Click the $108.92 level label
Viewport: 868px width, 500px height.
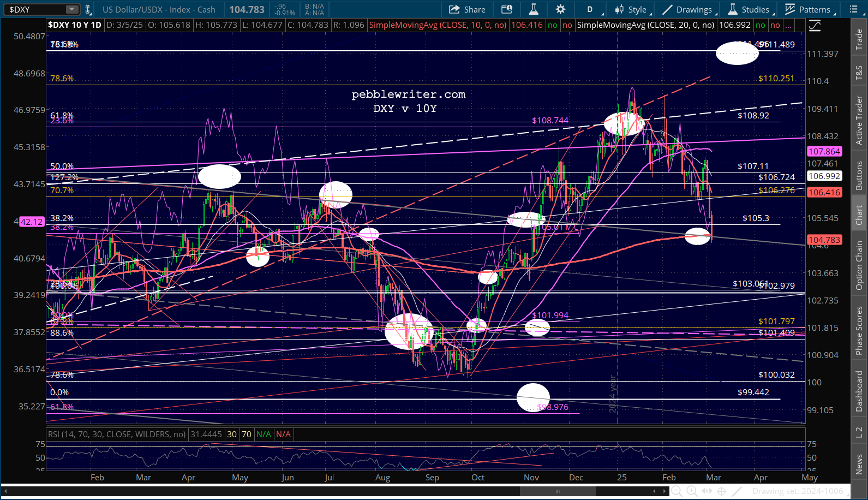[x=753, y=116]
